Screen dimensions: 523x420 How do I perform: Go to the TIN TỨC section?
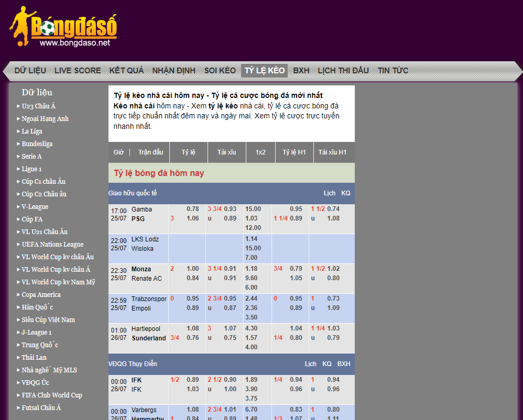click(393, 71)
